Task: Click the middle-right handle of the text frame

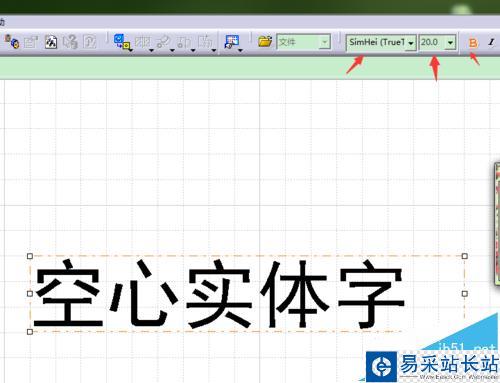Action: tap(465, 294)
